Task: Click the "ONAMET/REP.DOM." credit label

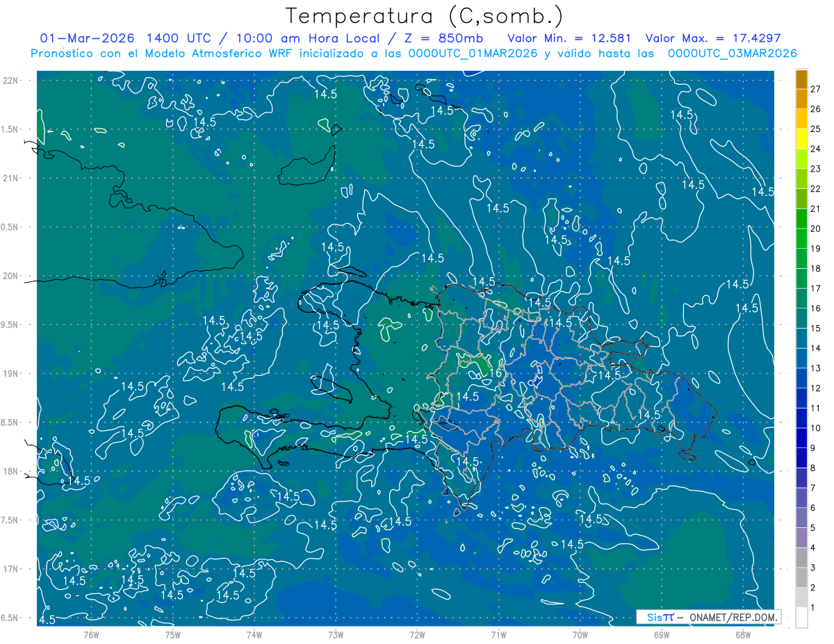Action: point(733,617)
